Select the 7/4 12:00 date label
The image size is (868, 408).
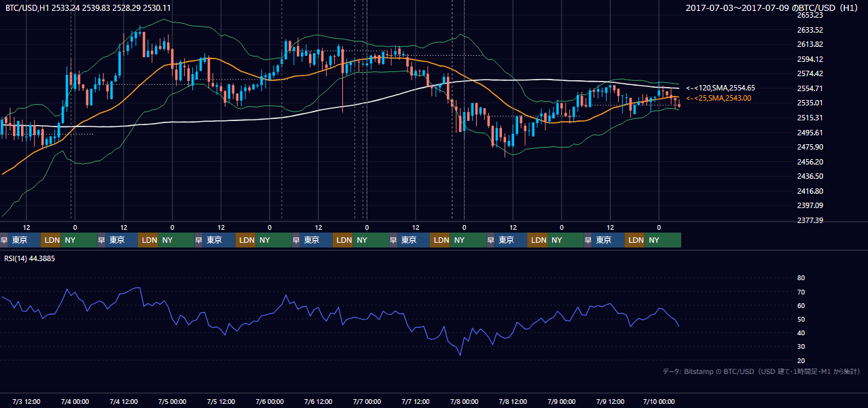124,401
